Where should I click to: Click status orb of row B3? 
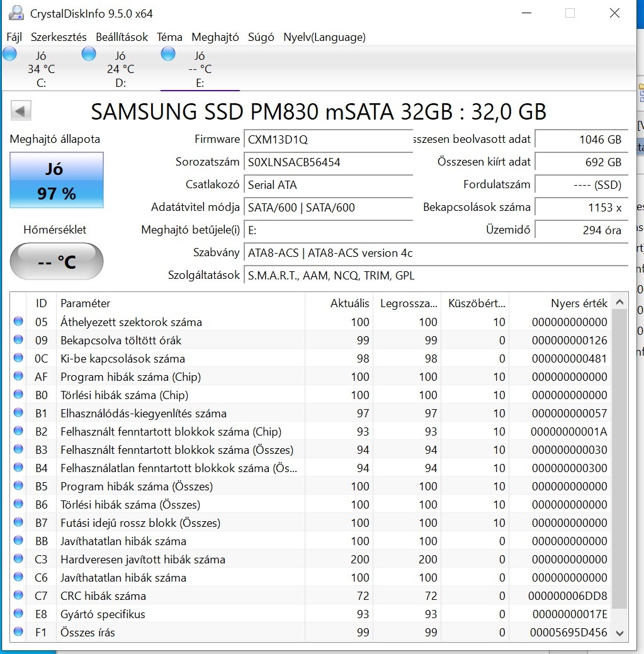tap(18, 449)
